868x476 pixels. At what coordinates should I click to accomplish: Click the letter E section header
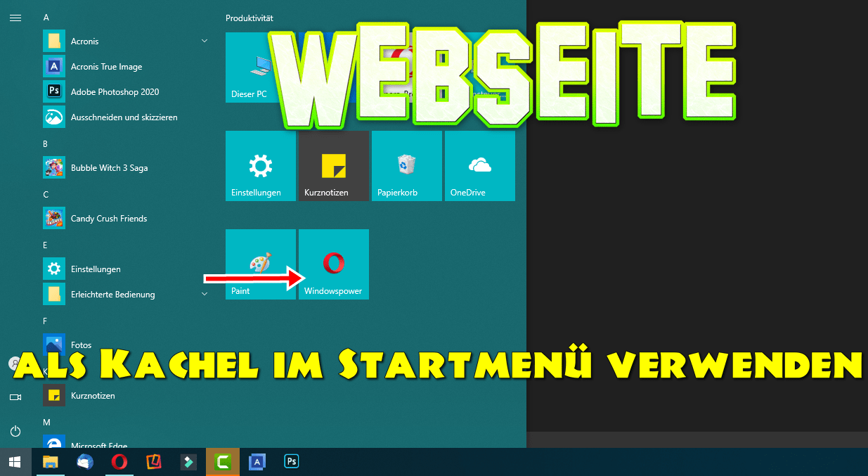coord(46,245)
